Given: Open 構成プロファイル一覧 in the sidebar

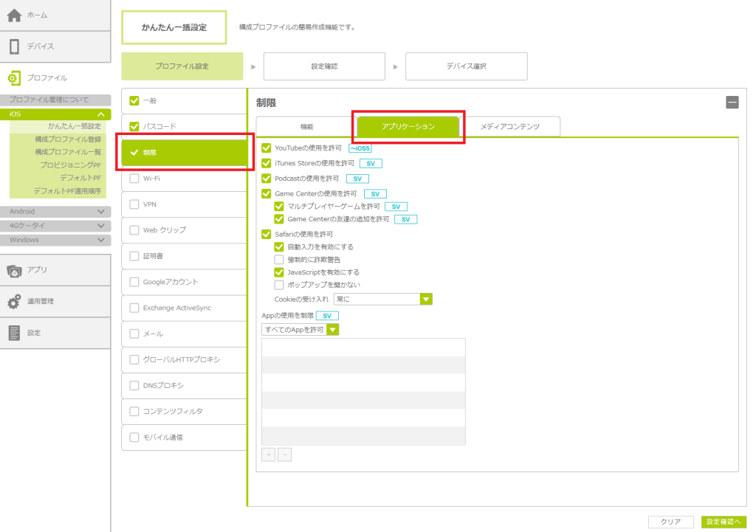Looking at the screenshot, I should tap(68, 151).
